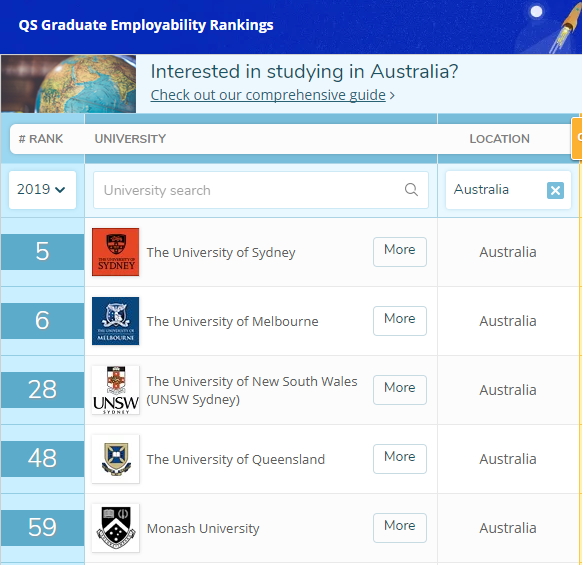Click More for Monash University
Image resolution: width=582 pixels, height=565 pixels.
pyautogui.click(x=400, y=528)
